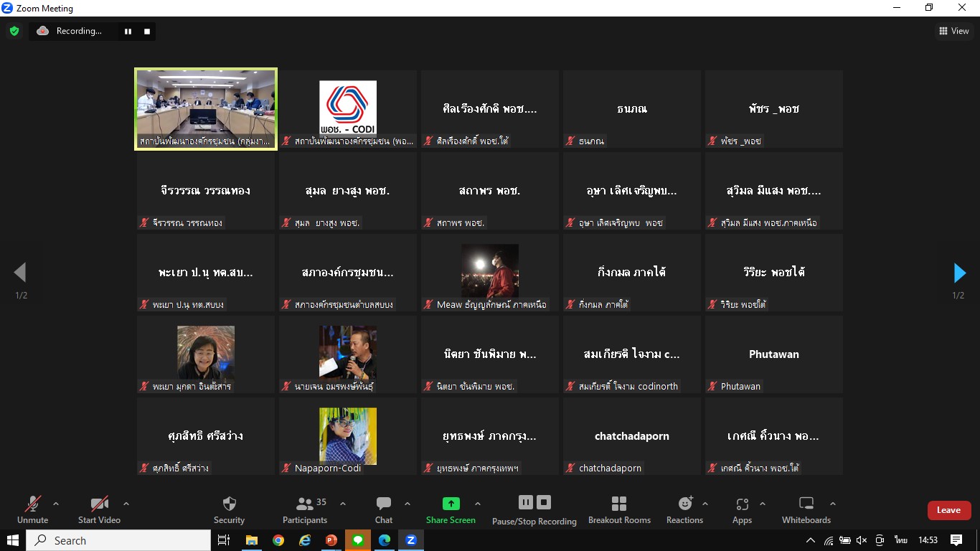
Task: Pause the recording in the top indicator
Action: tap(128, 31)
